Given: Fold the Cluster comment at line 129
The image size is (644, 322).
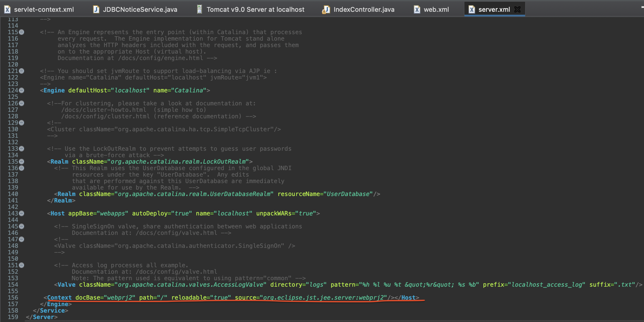Looking at the screenshot, I should [22, 123].
